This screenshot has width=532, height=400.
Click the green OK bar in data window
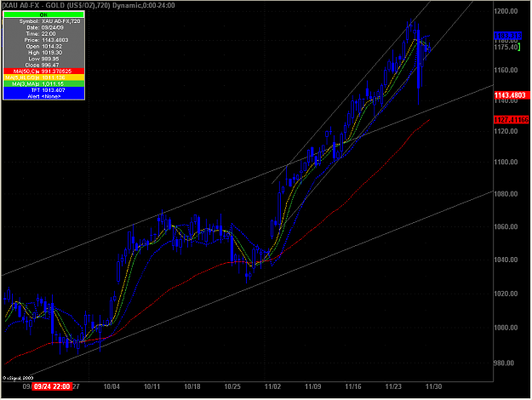(43, 14)
